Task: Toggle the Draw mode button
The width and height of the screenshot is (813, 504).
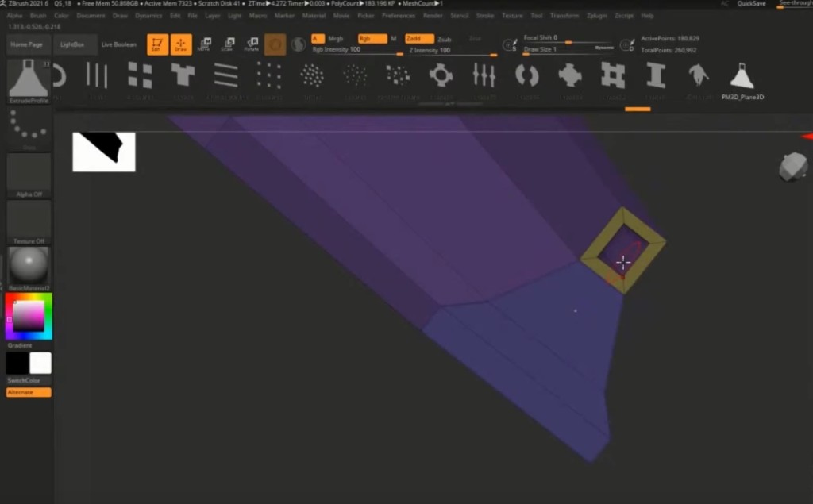Action: tap(181, 44)
